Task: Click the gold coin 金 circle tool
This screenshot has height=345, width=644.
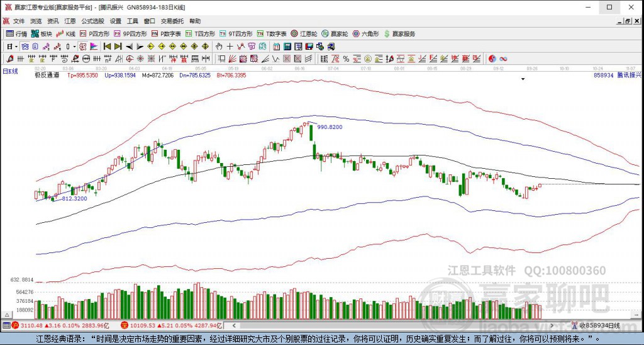Action: click(x=367, y=59)
